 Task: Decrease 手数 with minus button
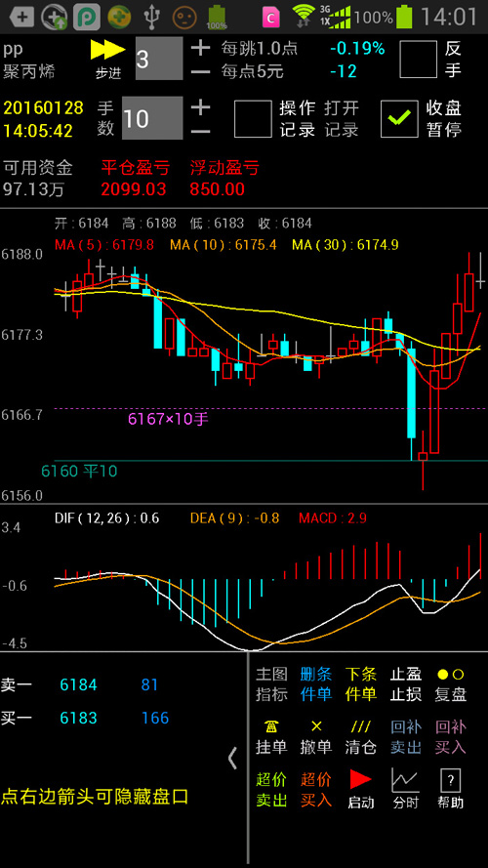pos(200,131)
